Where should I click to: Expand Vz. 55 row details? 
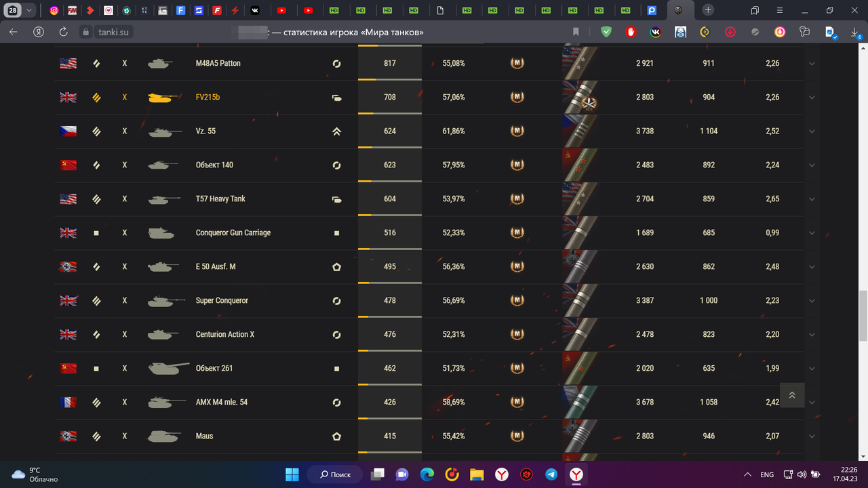coord(812,131)
